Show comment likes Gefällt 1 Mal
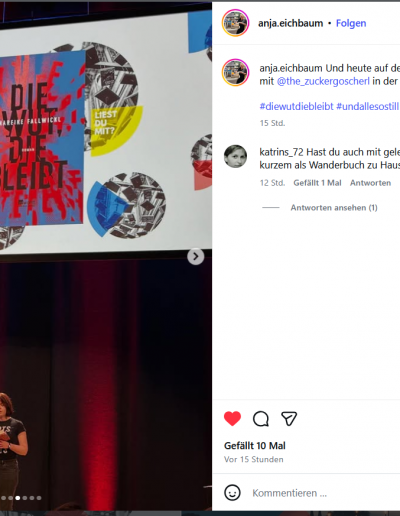Viewport: 400px width, 516px height. 317,183
